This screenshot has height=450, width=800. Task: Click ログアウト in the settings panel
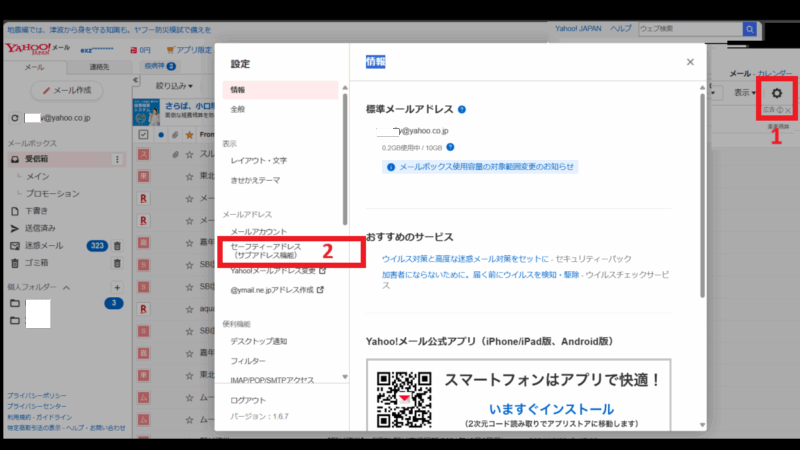[248, 401]
